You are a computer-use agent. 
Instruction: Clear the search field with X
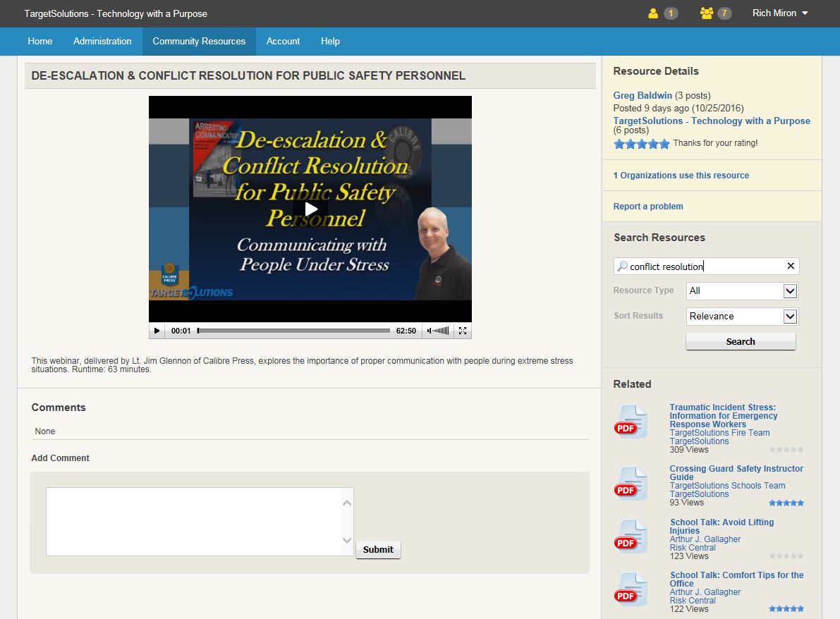[790, 266]
